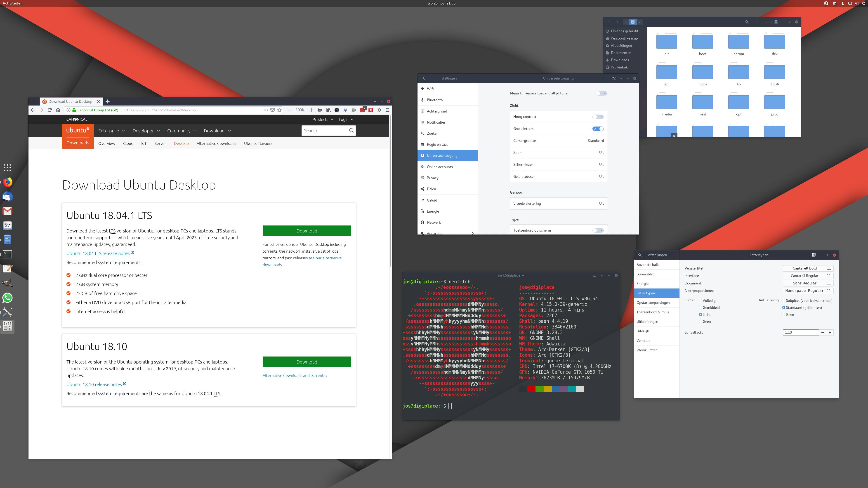Click Activiteiten in top bar
This screenshot has height=488, width=868.
12,3
